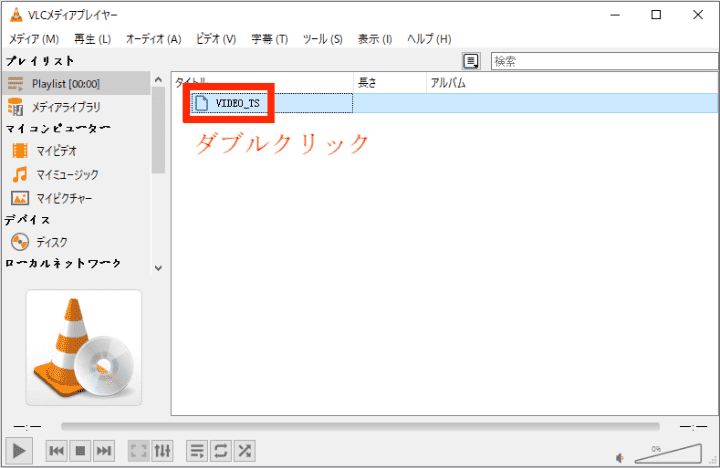This screenshot has height=468, width=720.
Task: Click the media library icon
Action: click(x=16, y=107)
